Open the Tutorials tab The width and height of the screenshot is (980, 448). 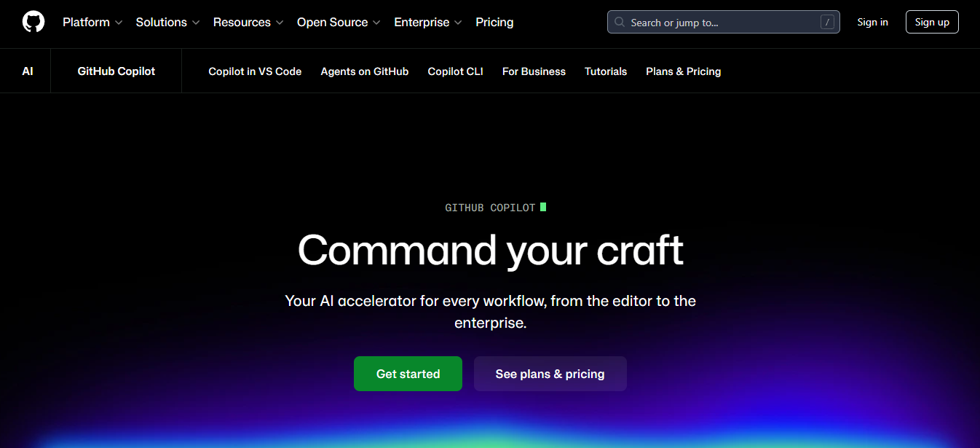point(606,71)
